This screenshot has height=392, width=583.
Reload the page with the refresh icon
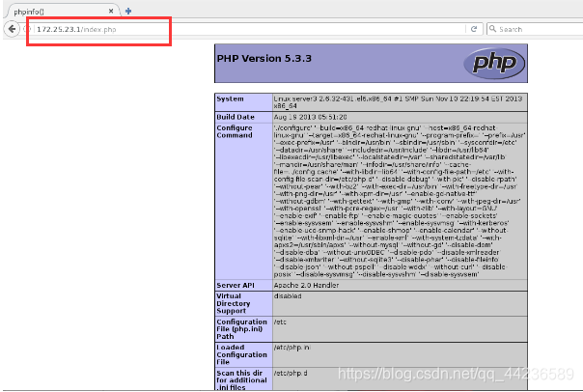pos(474,29)
